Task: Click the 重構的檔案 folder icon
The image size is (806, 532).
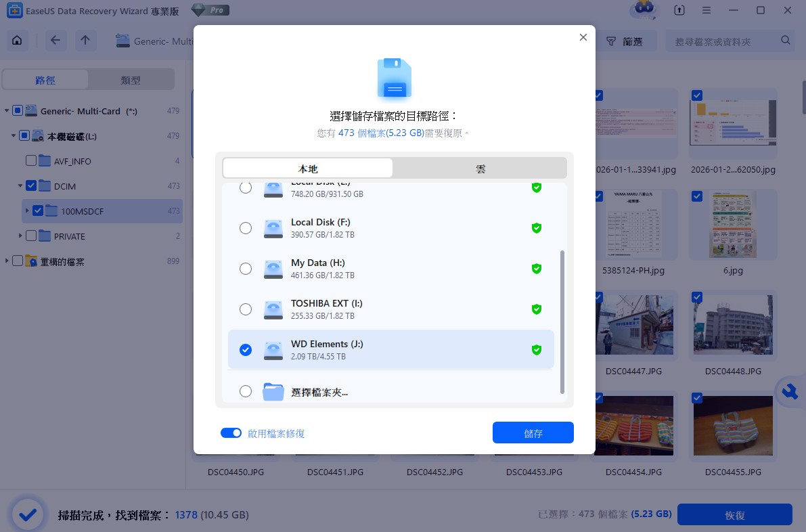Action: pos(31,261)
